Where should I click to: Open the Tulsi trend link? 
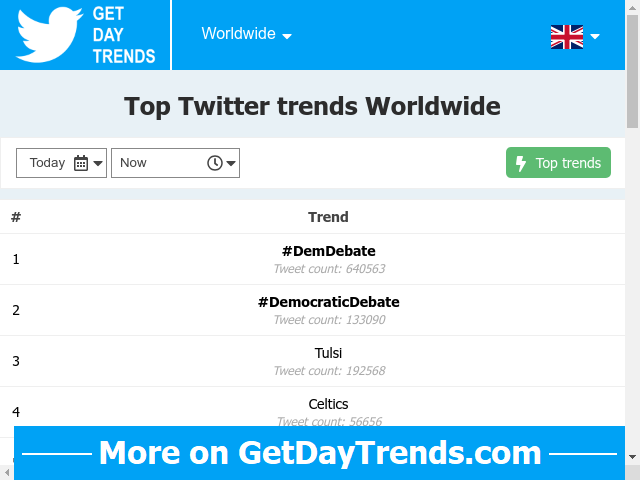pos(328,353)
